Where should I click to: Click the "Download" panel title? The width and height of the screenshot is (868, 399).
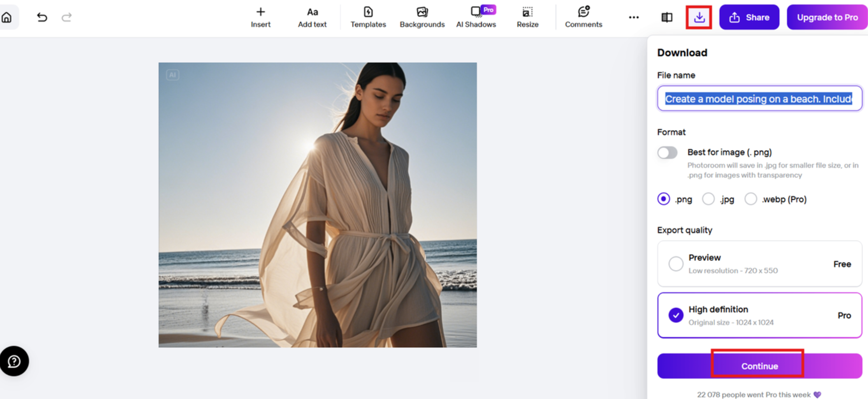(x=682, y=53)
